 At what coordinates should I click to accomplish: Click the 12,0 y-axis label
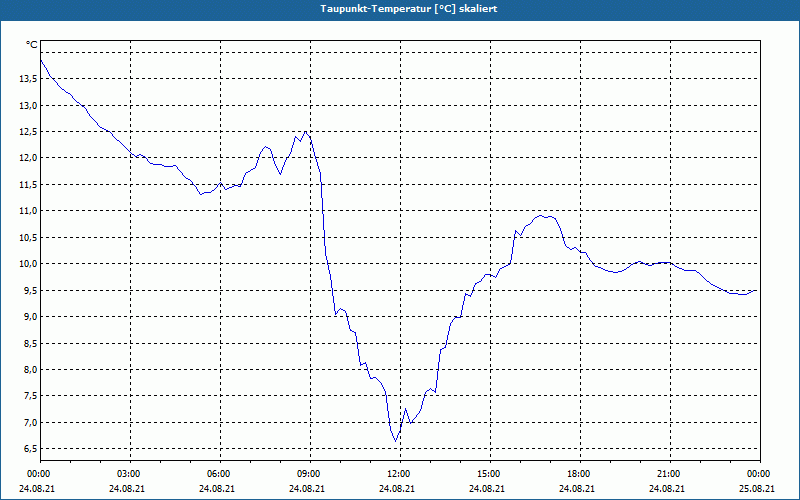click(x=28, y=158)
